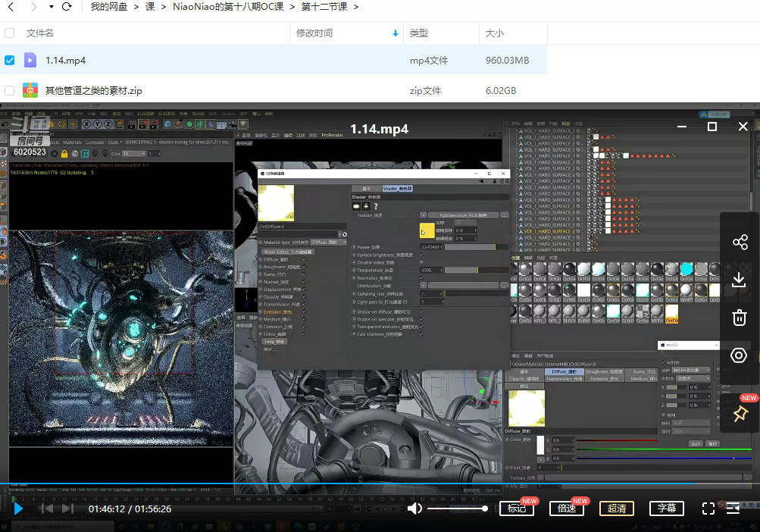Screen dimensions: 760x532
Task: Pin the player with the pin icon
Action: [x=740, y=414]
